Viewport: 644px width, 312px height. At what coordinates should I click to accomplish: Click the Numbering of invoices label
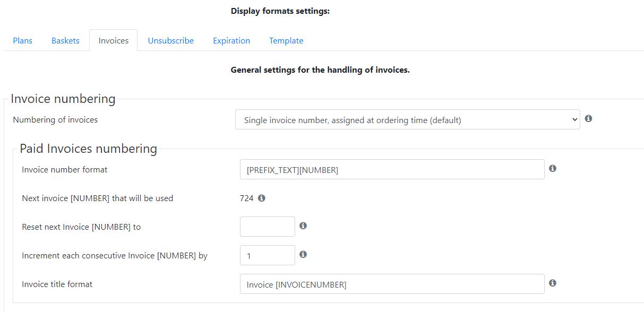pyautogui.click(x=55, y=119)
